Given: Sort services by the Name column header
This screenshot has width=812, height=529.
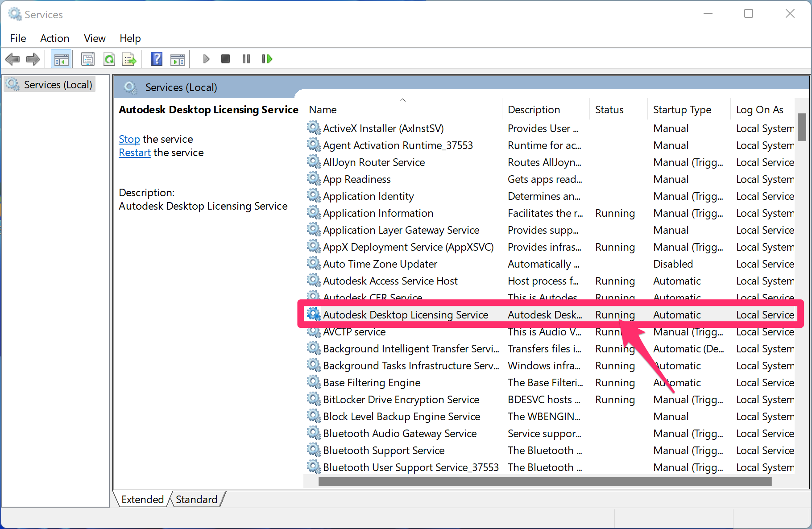Looking at the screenshot, I should [x=322, y=109].
